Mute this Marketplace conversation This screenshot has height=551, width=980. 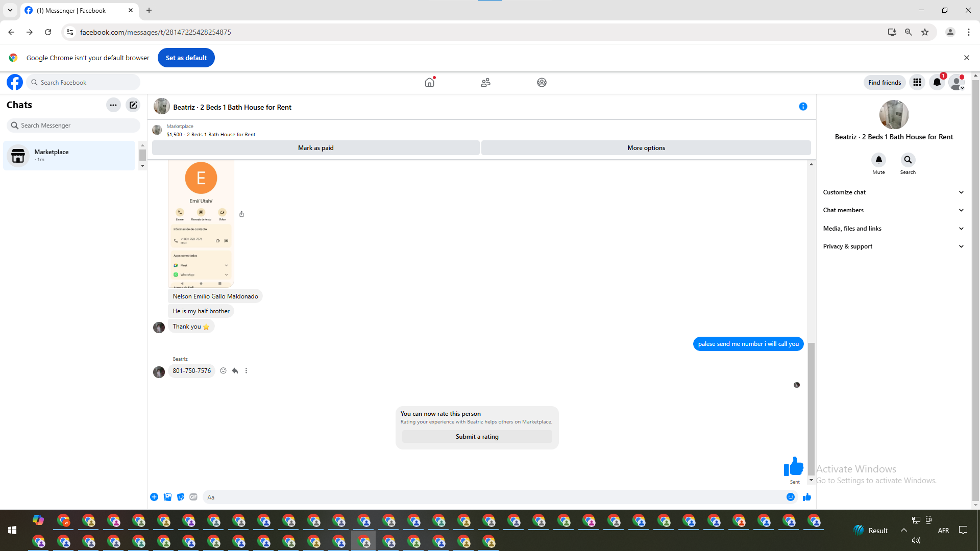(x=878, y=160)
